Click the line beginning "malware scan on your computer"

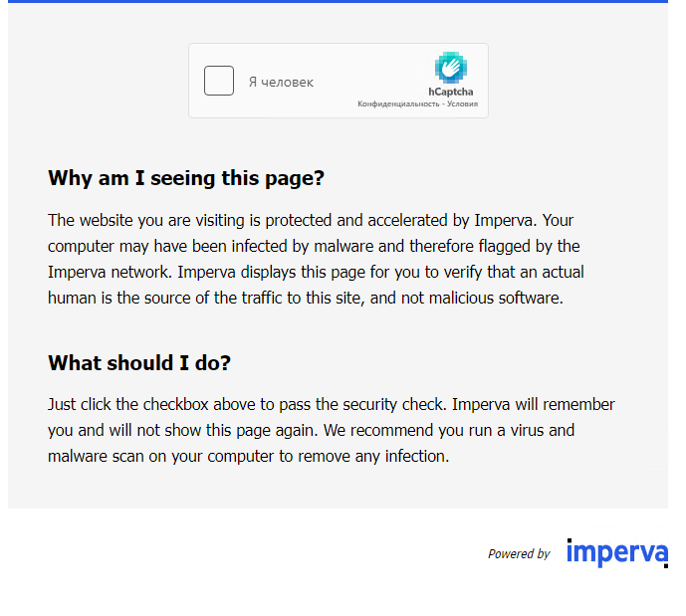click(x=249, y=457)
